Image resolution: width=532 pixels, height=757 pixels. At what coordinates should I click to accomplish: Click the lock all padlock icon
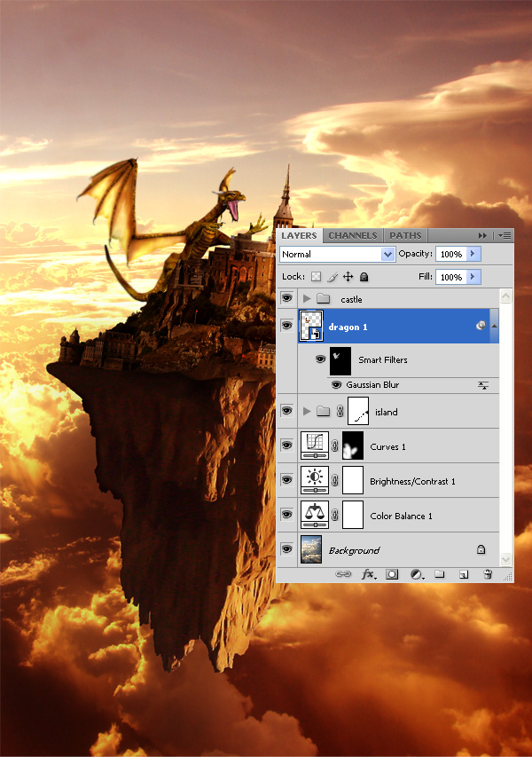coord(364,277)
